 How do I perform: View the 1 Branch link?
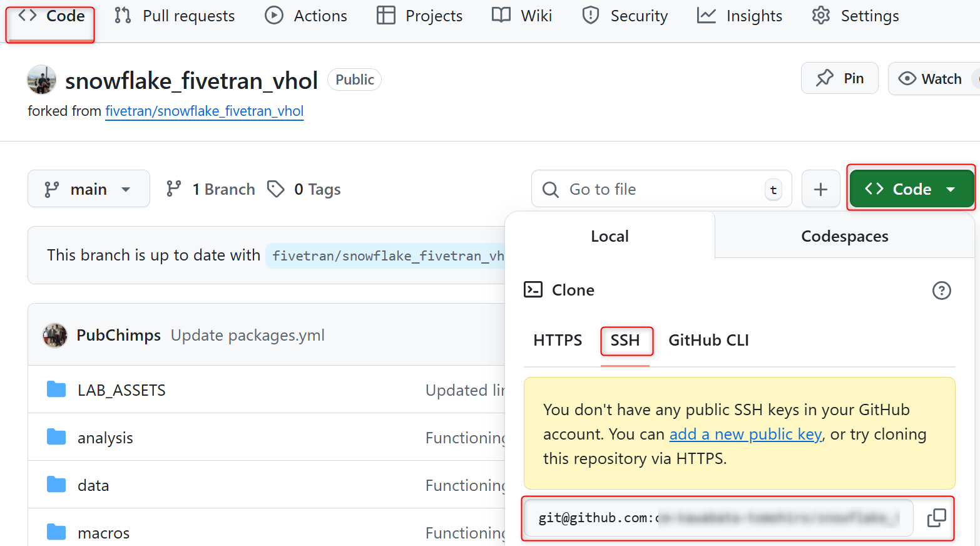[x=210, y=189]
